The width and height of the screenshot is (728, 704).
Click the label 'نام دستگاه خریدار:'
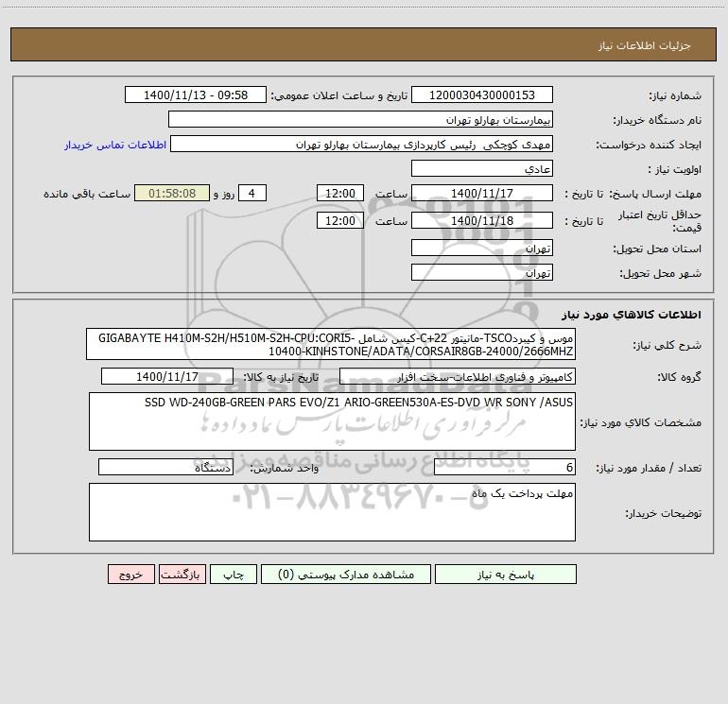coord(657,121)
